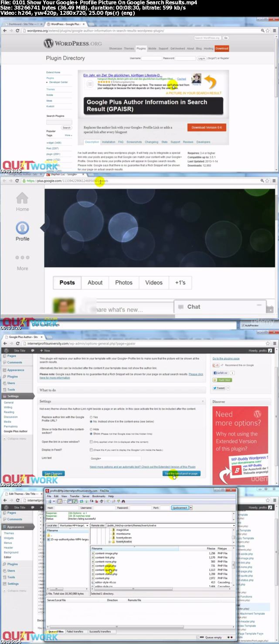Open the Quickconnect history dropdown arrow
The height and width of the screenshot is (644, 279).
point(191,508)
